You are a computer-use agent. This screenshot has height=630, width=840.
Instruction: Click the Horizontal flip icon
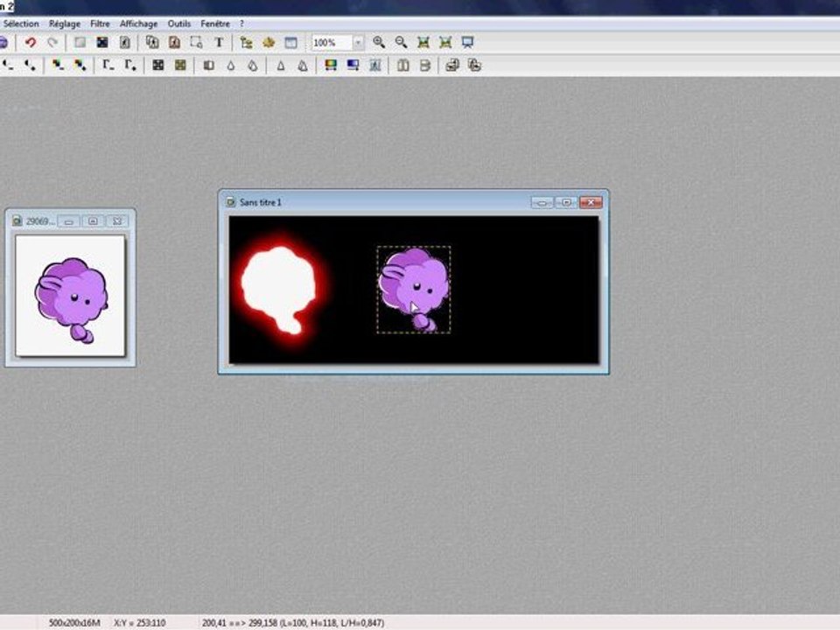click(x=402, y=66)
